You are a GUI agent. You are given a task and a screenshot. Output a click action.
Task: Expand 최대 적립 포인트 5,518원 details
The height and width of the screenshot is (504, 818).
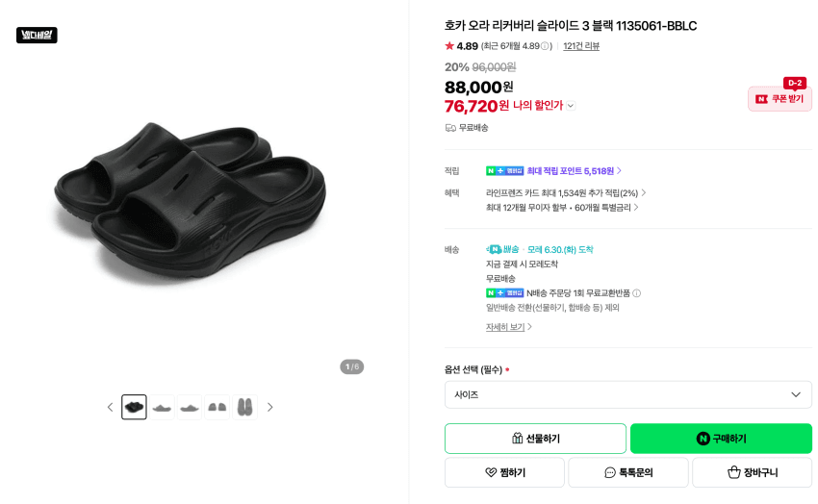(x=574, y=171)
